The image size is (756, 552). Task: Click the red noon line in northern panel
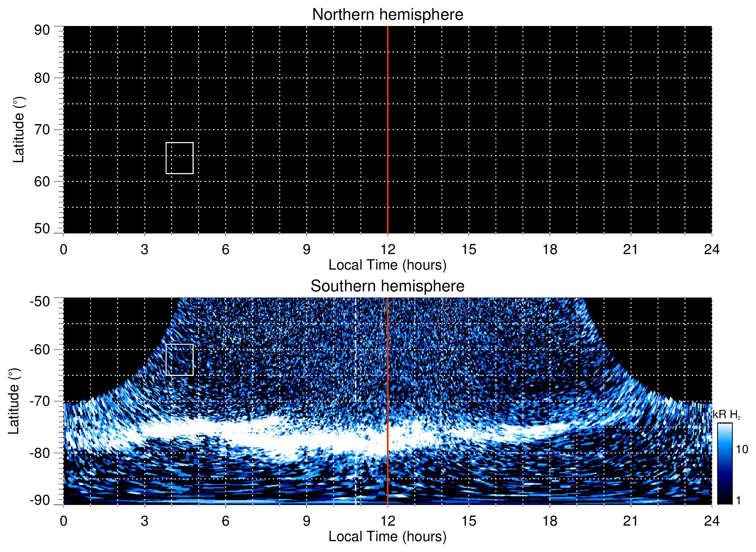tap(388, 116)
